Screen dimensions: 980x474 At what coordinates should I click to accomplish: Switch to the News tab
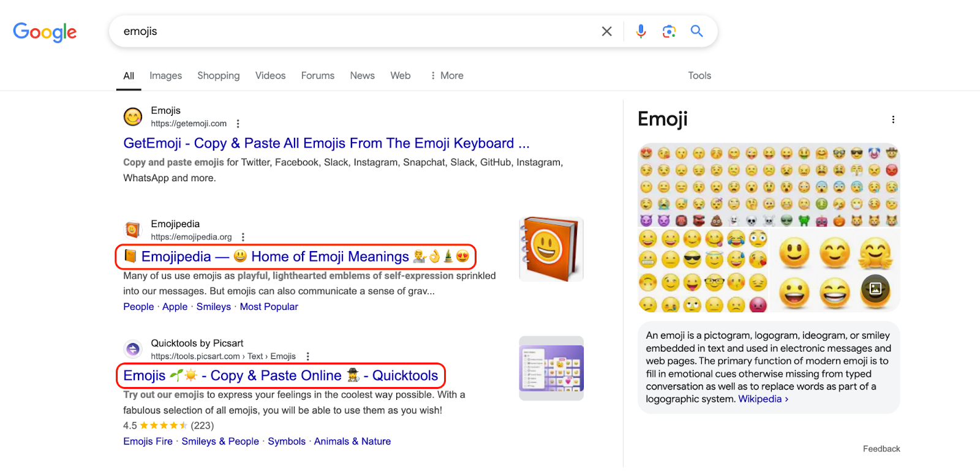pyautogui.click(x=363, y=76)
